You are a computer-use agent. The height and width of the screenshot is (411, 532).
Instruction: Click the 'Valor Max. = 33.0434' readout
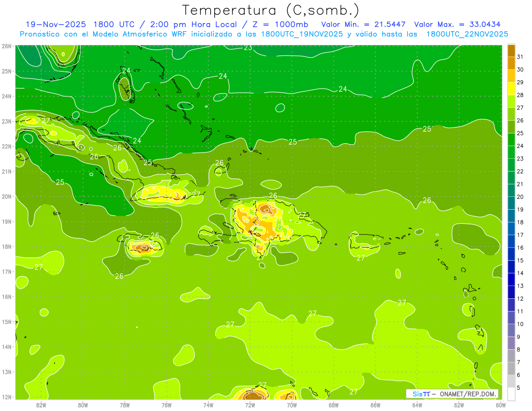click(x=458, y=24)
